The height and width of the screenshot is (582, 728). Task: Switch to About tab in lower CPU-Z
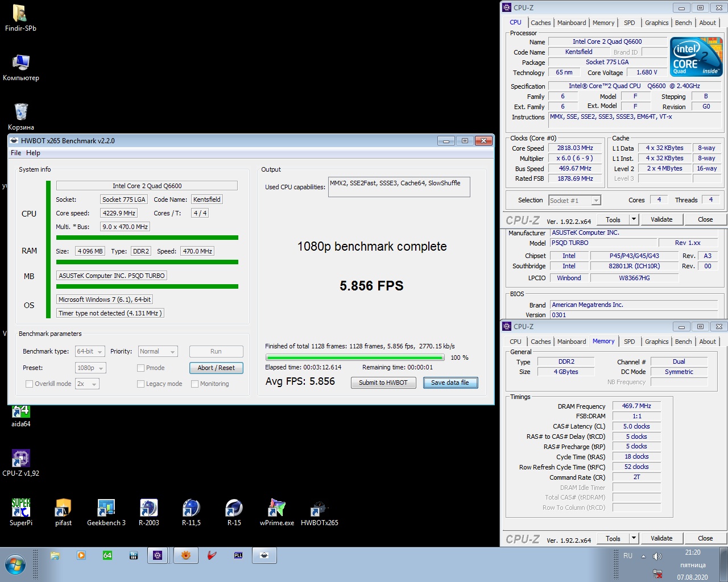pos(708,342)
